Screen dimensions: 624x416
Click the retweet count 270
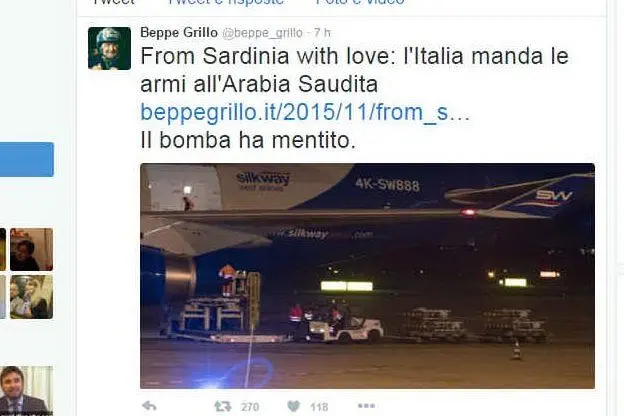(250, 407)
